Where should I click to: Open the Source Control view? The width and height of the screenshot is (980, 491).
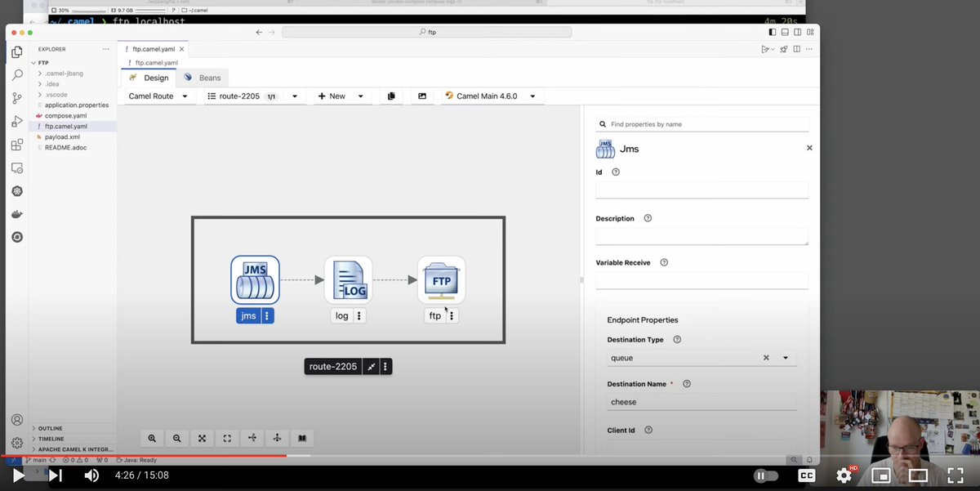(17, 98)
